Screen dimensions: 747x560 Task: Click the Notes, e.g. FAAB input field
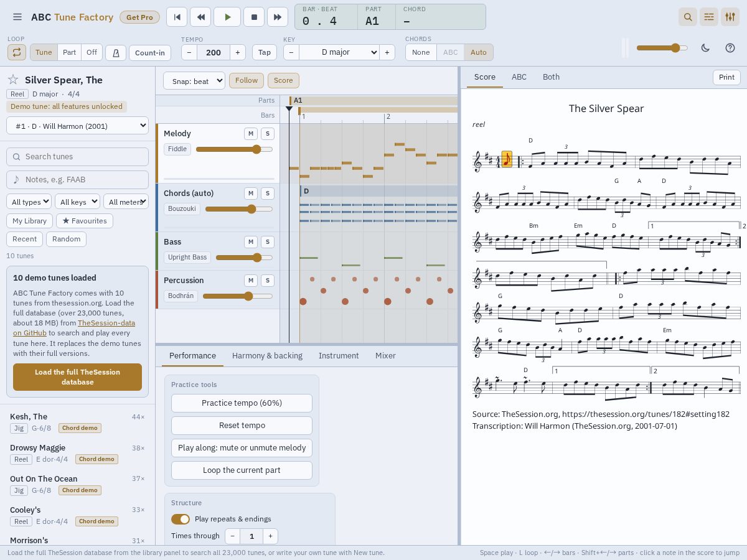pos(77,180)
